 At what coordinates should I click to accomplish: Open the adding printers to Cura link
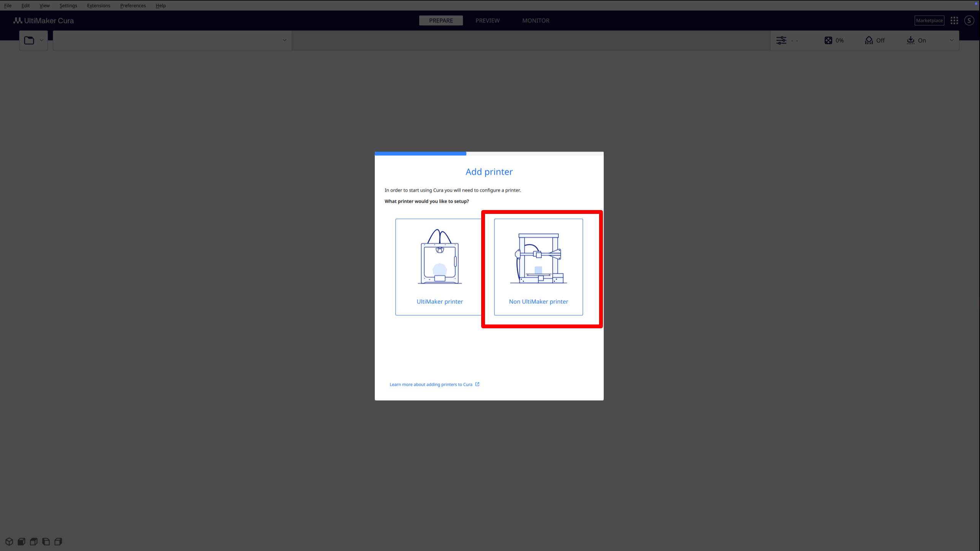click(x=431, y=384)
